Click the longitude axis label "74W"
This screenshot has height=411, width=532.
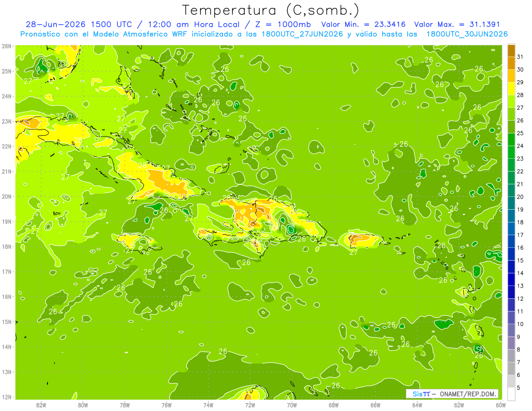point(208,405)
